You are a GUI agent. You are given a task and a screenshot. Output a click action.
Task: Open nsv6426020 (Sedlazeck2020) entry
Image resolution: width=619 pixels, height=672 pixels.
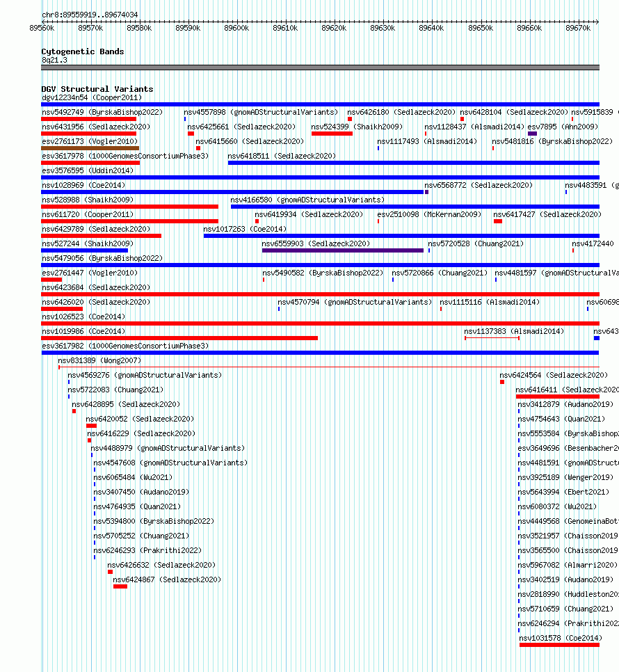pyautogui.click(x=96, y=302)
